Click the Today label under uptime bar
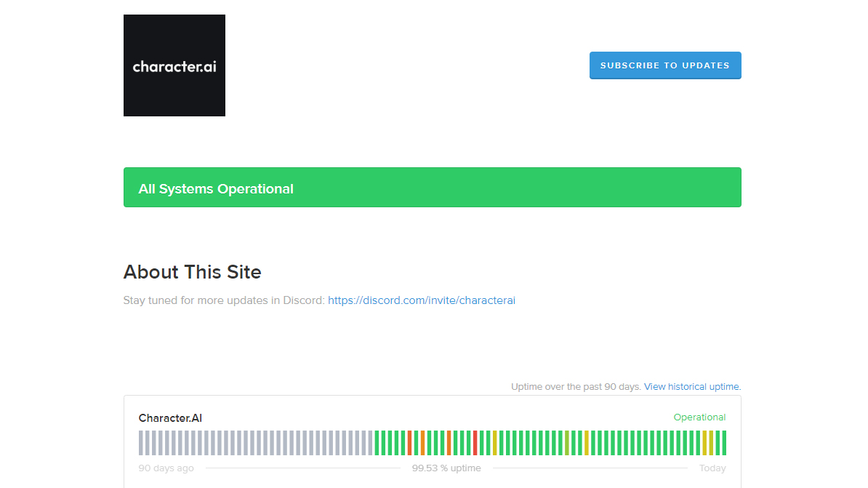The height and width of the screenshot is (488, 868). 712,468
